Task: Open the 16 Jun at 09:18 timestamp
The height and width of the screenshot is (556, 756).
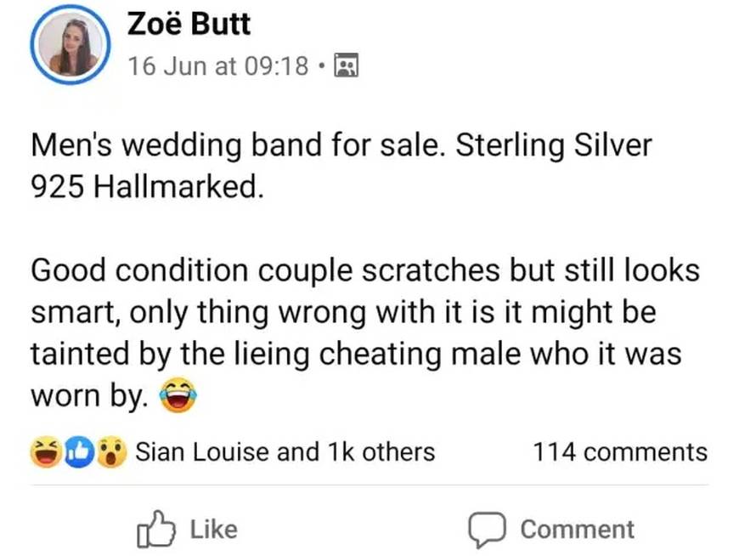Action: point(217,65)
